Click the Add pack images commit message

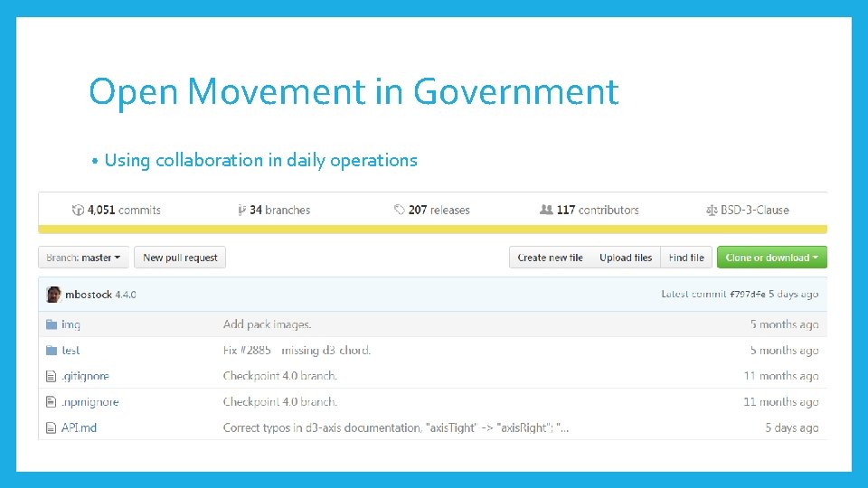point(267,324)
